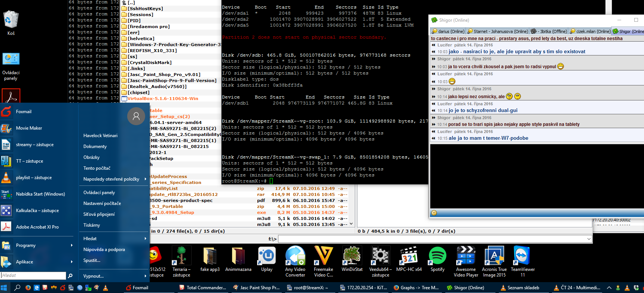This screenshot has height=293, width=644.
Task: Open Tiskárny entry in start menu
Action: (x=92, y=225)
